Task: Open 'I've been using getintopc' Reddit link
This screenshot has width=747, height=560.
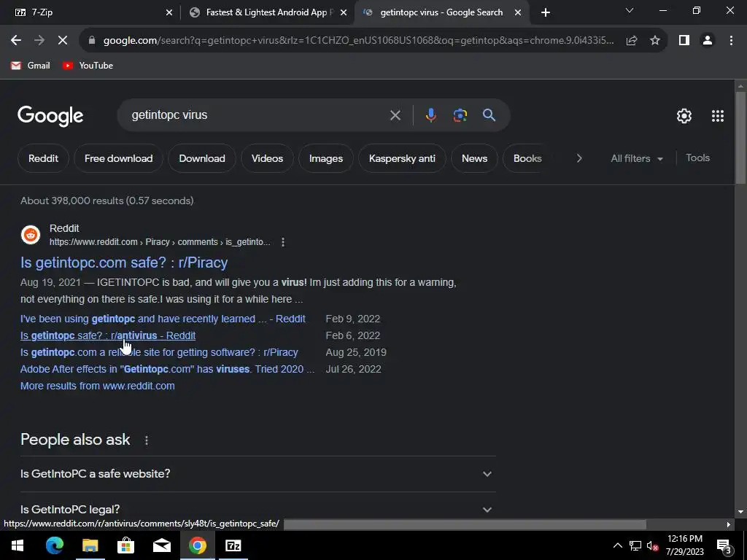Action: point(163,319)
